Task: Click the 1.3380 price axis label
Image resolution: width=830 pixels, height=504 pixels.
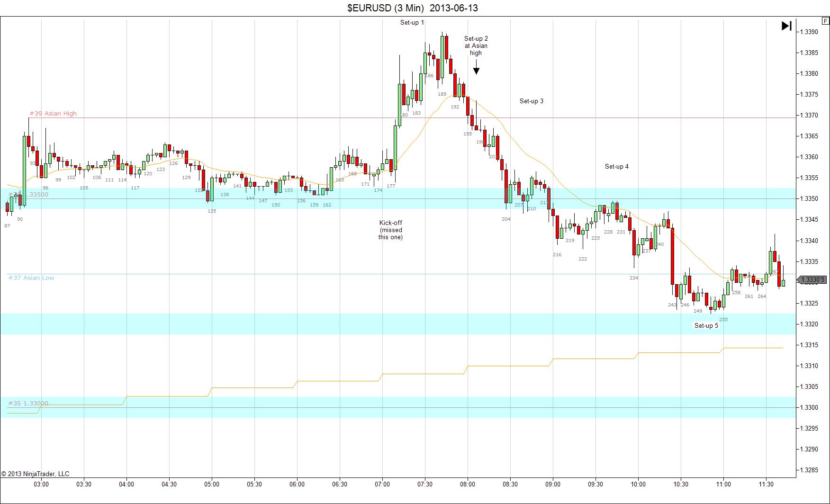Action: click(809, 73)
